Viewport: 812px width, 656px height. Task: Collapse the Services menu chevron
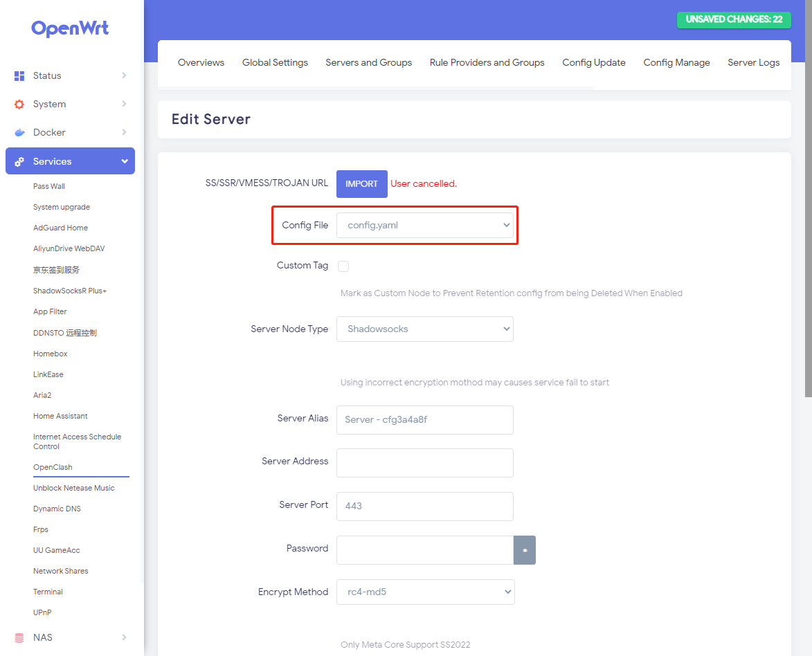coord(125,161)
